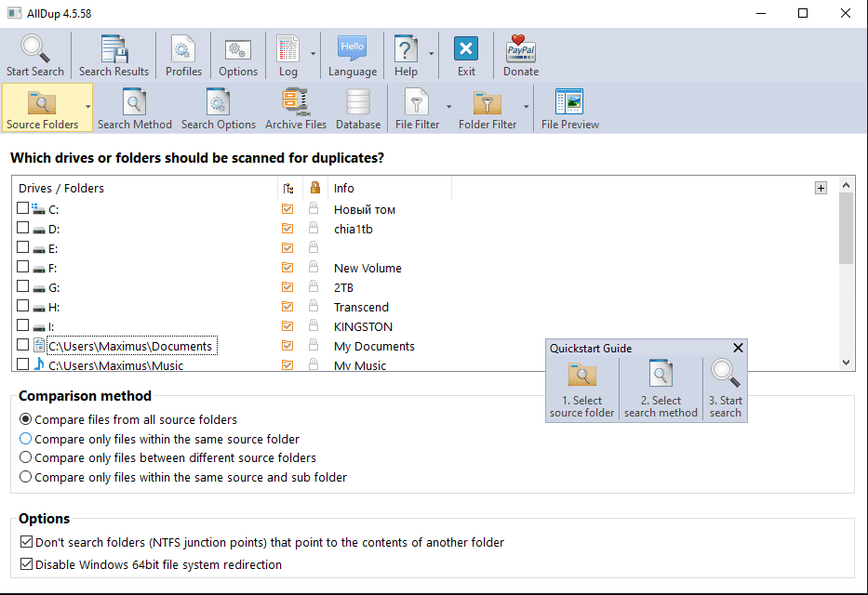
Task: Click the folder list scrollbar thumb
Action: click(846, 229)
